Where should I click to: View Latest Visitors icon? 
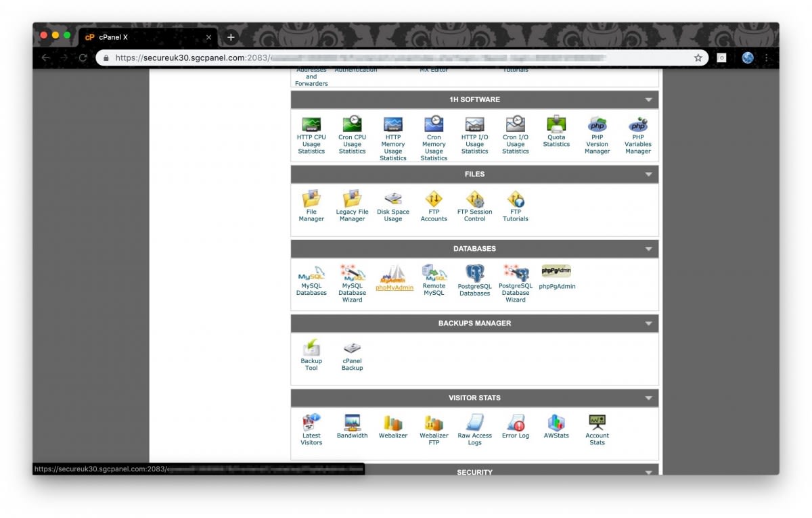pos(311,423)
